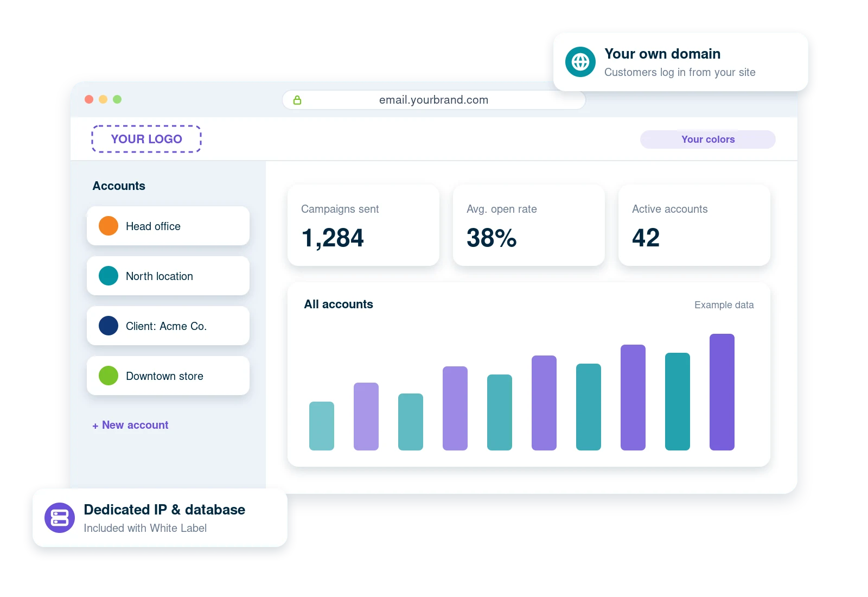Click the Your own domain heading
Image resolution: width=868 pixels, height=597 pixels.
click(662, 54)
